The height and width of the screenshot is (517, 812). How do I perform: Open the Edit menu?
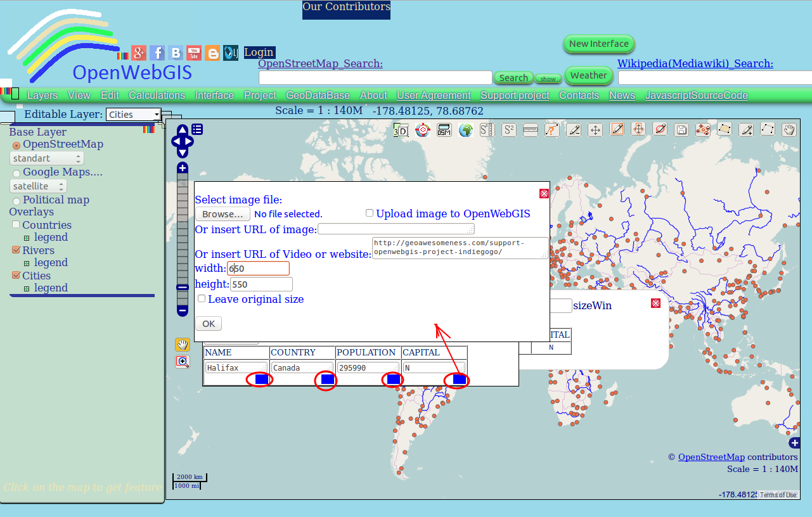(110, 96)
